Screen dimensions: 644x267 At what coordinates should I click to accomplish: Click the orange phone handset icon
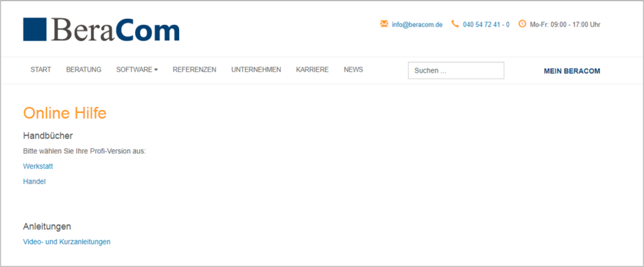tap(455, 24)
